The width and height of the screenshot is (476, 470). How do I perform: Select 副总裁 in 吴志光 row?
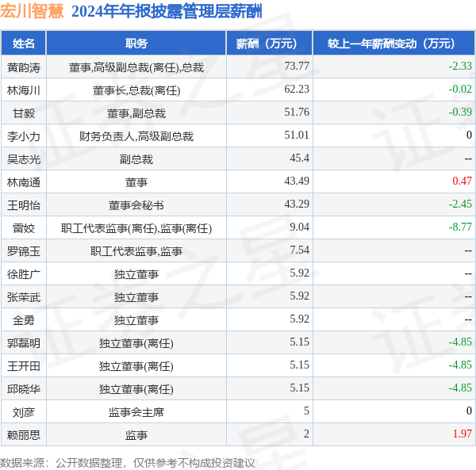pyautogui.click(x=136, y=159)
